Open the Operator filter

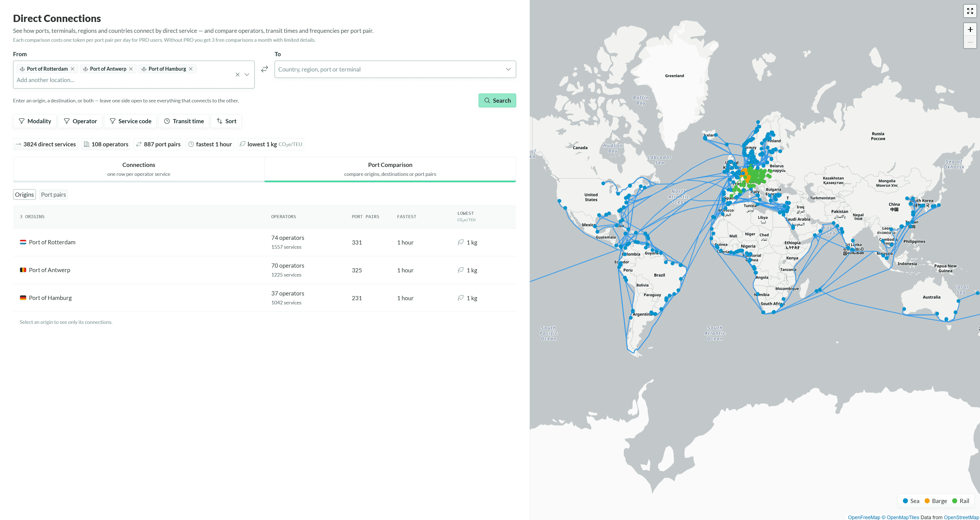pos(80,121)
